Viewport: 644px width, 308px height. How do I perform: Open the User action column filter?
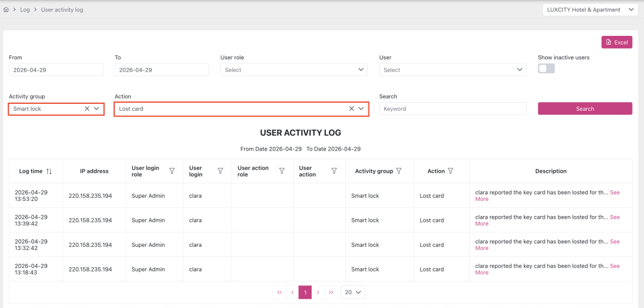334,171
